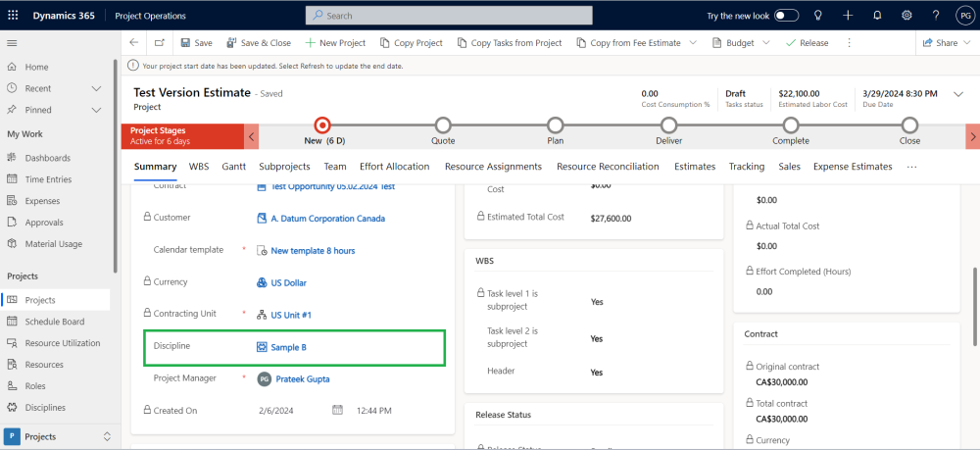This screenshot has width=980, height=450.
Task: Click the lightbulb assistant icon
Action: (818, 16)
